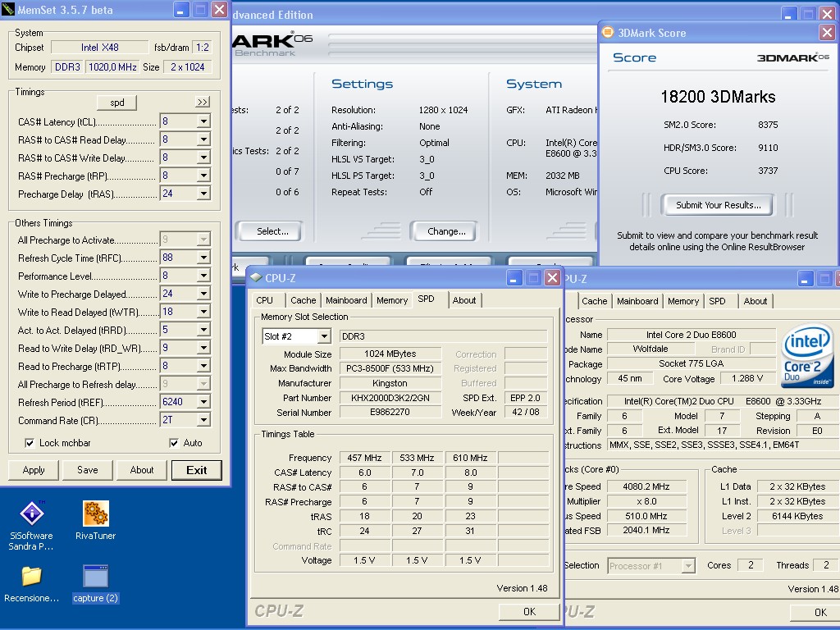Switch to Memory tab in front CPU-Z window
Viewport: 840px width, 630px height.
coord(391,300)
